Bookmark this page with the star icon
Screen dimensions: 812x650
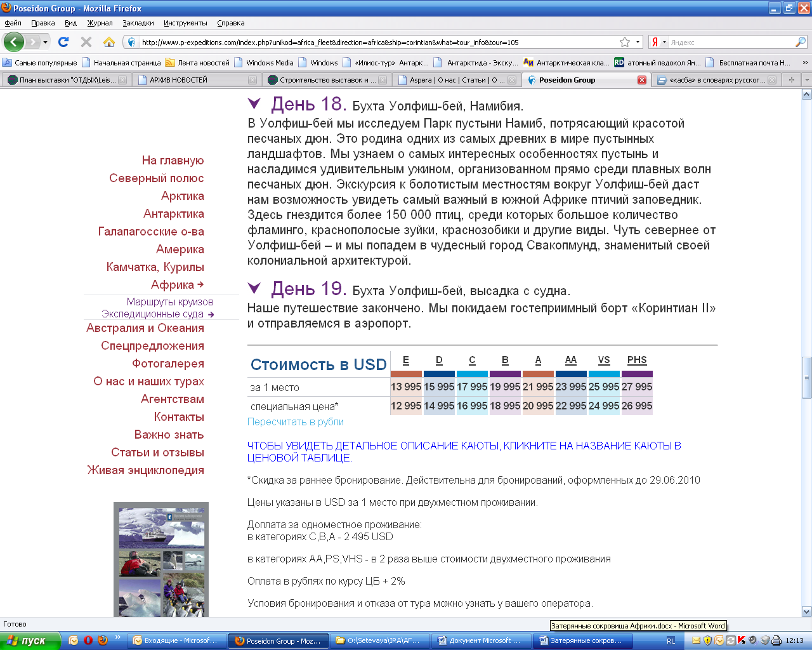click(x=625, y=42)
